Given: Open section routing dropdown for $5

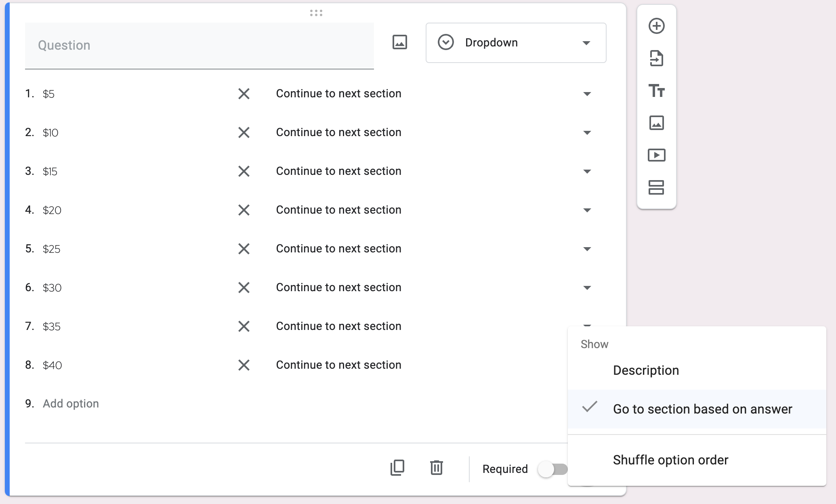Looking at the screenshot, I should (434, 94).
